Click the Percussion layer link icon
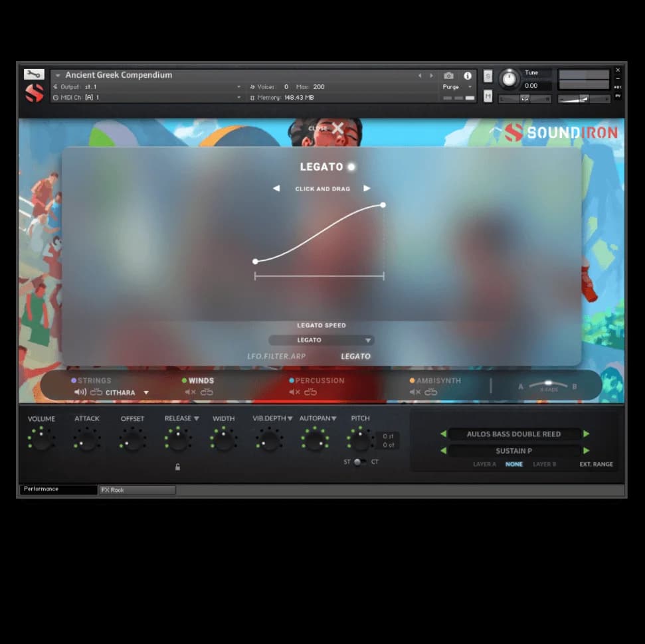Image resolution: width=645 pixels, height=644 pixels. [310, 392]
